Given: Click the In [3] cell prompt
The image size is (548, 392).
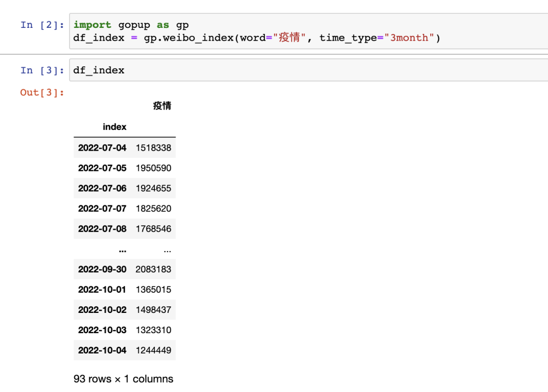Looking at the screenshot, I should point(42,70).
